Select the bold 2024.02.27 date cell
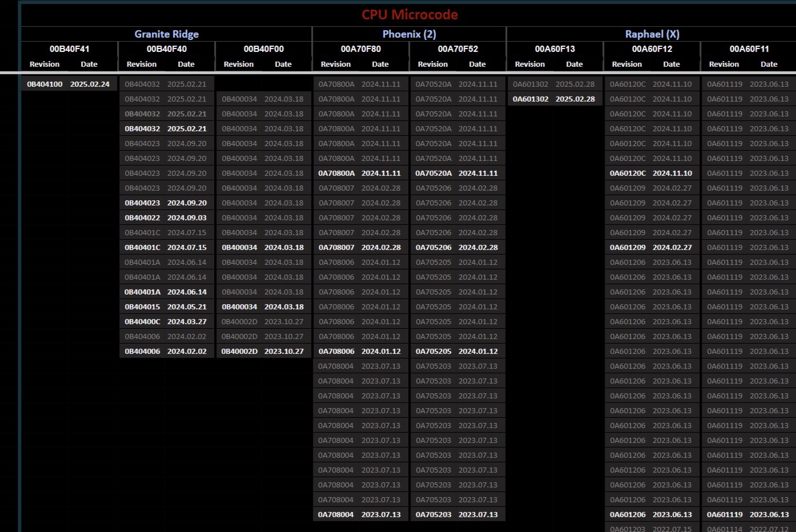Image resolution: width=796 pixels, height=532 pixels. [672, 247]
